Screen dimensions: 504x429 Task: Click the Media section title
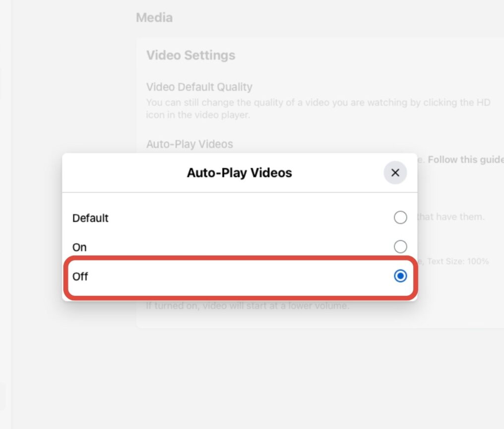[154, 17]
